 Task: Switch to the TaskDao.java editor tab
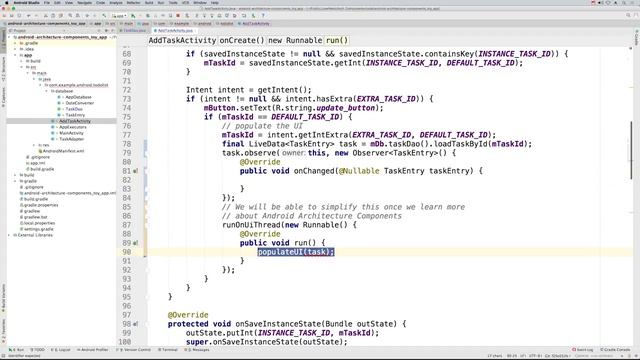[133, 31]
